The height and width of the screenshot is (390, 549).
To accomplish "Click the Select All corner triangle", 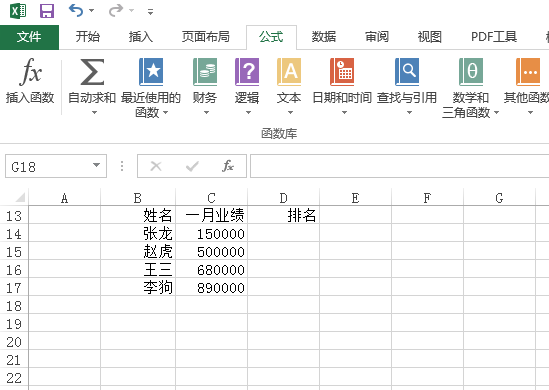I will [x=20, y=197].
